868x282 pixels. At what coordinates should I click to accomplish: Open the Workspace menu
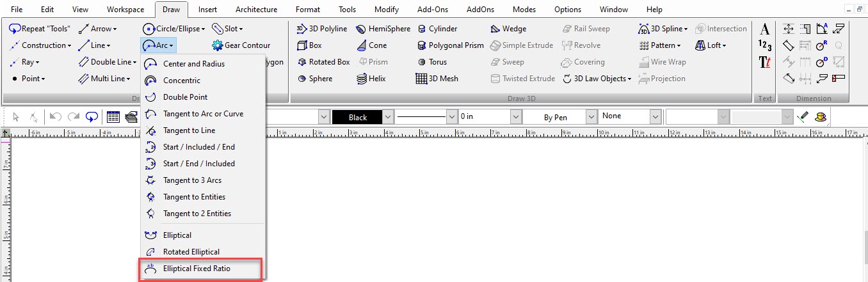pos(125,10)
